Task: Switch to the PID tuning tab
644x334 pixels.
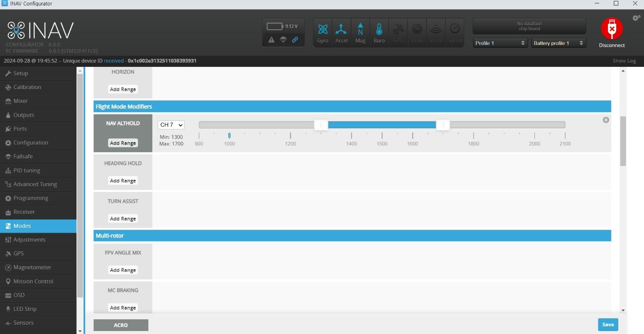Action: click(x=26, y=170)
